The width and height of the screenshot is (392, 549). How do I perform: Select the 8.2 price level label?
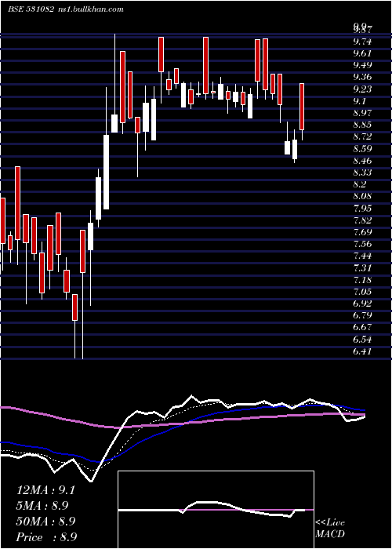point(360,184)
